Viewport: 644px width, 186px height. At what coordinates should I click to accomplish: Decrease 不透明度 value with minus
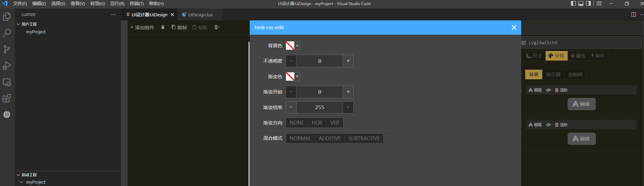point(291,61)
